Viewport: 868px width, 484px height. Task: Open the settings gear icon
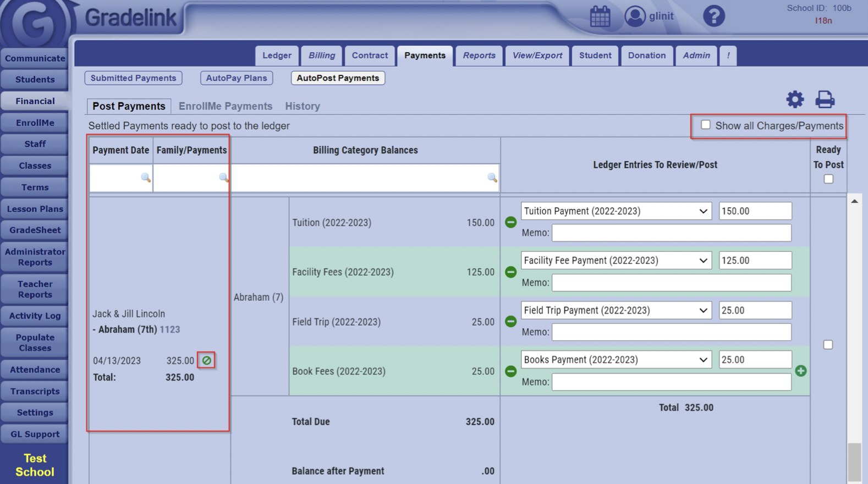point(794,100)
